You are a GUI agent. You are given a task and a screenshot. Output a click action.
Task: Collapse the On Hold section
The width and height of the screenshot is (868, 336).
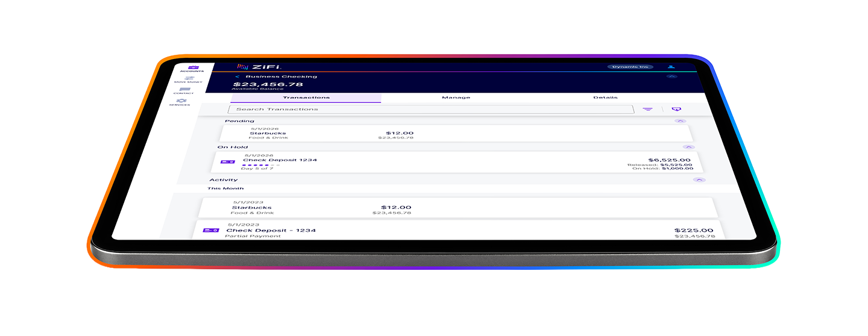click(x=689, y=147)
